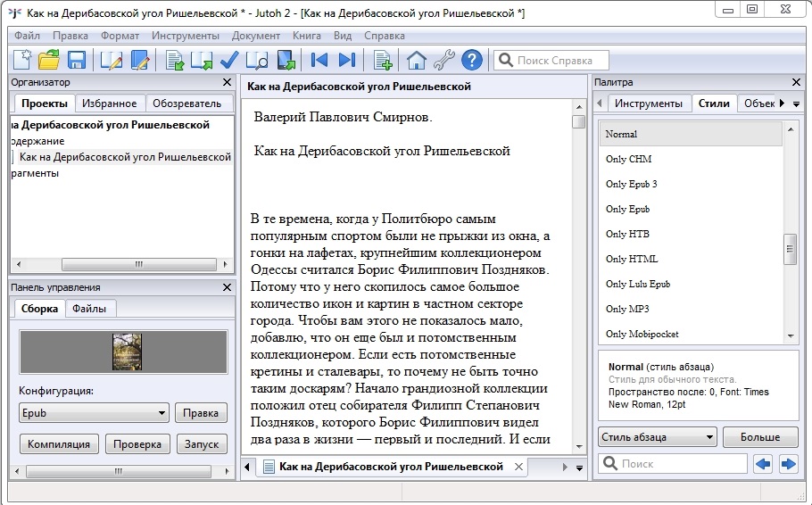Close the Палитра panel
Screen dimensions: 812x505
[797, 82]
